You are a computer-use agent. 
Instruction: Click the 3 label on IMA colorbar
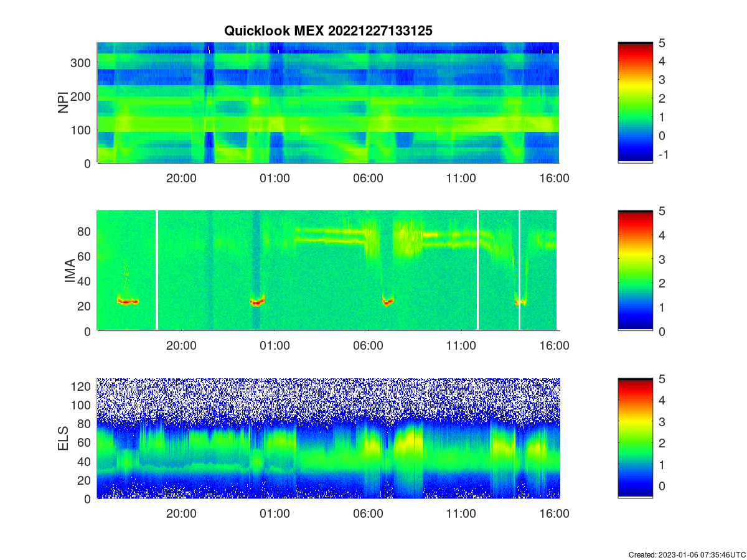[x=662, y=259]
